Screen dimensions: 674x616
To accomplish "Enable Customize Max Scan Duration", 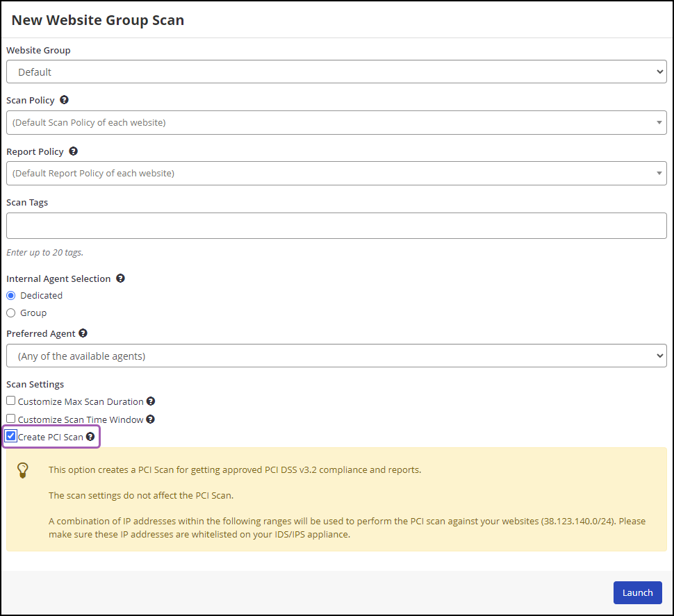I will tap(10, 400).
